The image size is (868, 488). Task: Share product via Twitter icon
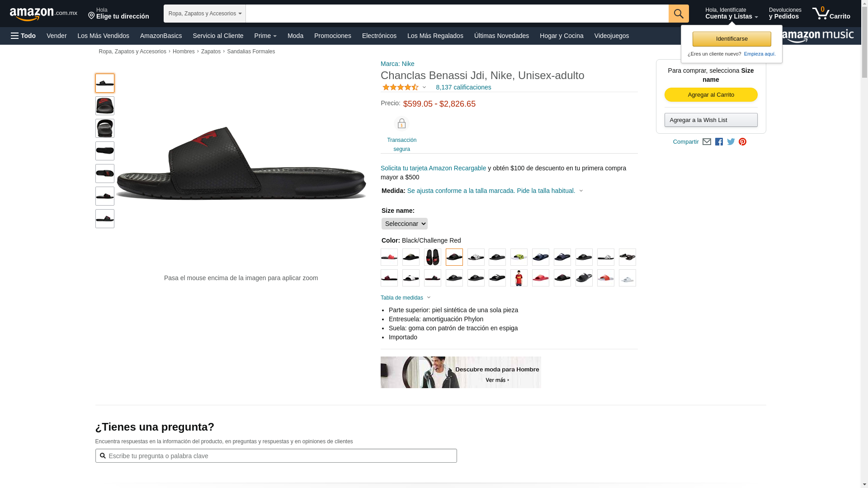(731, 142)
